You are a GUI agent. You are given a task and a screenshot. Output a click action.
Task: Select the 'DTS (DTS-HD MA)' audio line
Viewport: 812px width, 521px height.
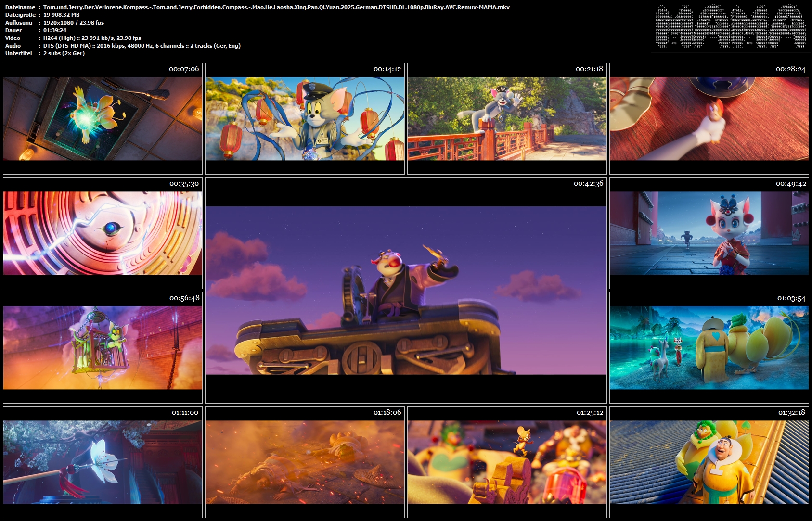coord(142,46)
